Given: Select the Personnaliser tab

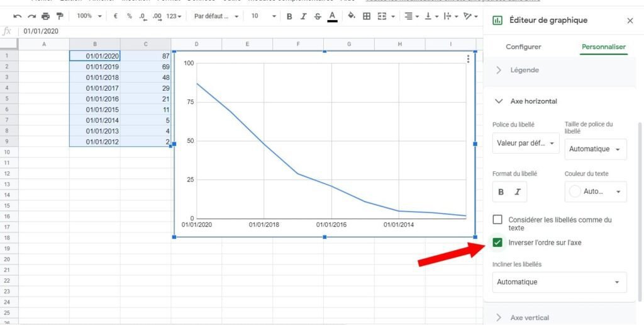Looking at the screenshot, I should coord(604,47).
